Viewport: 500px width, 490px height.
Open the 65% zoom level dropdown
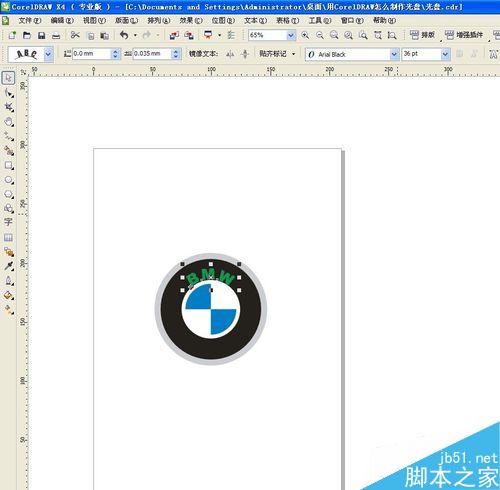click(291, 35)
